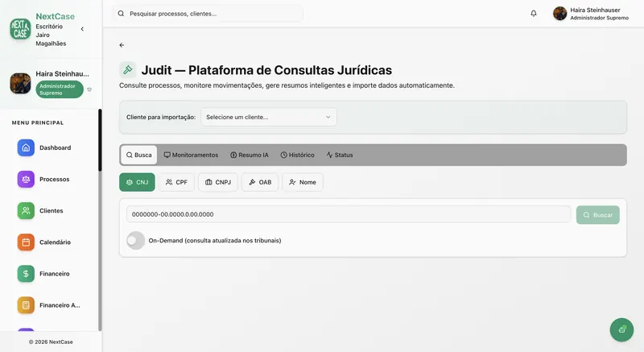Click the sidebar vertical scrollbar
The width and height of the screenshot is (644, 352).
tap(100, 139)
